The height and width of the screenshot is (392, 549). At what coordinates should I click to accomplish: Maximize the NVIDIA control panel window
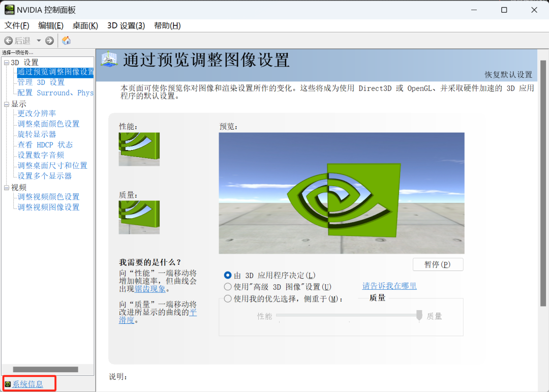coord(504,10)
